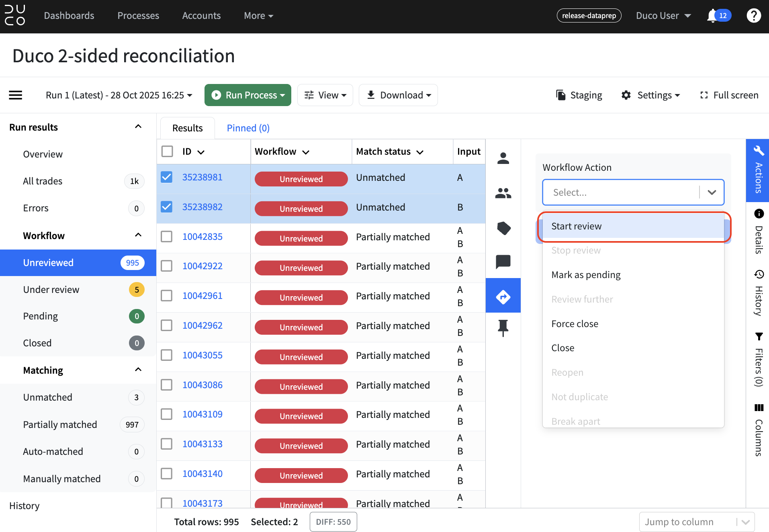Open the label tag icon

503,228
